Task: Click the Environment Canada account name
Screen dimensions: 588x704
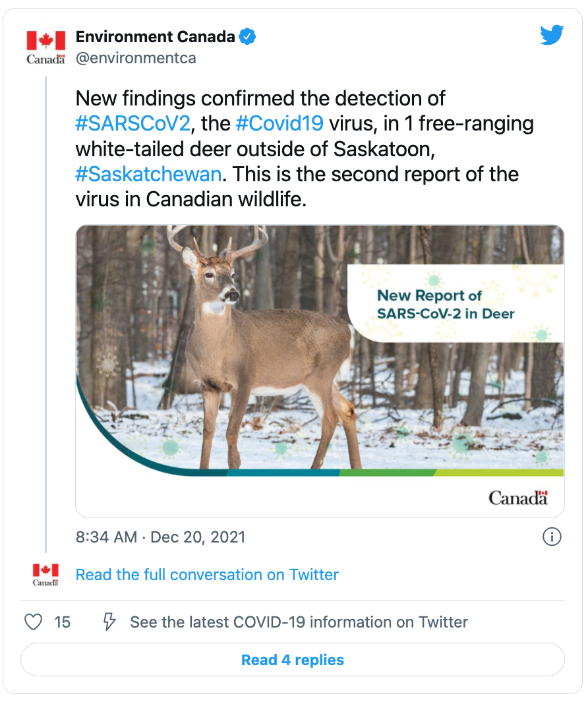Action: (x=156, y=37)
